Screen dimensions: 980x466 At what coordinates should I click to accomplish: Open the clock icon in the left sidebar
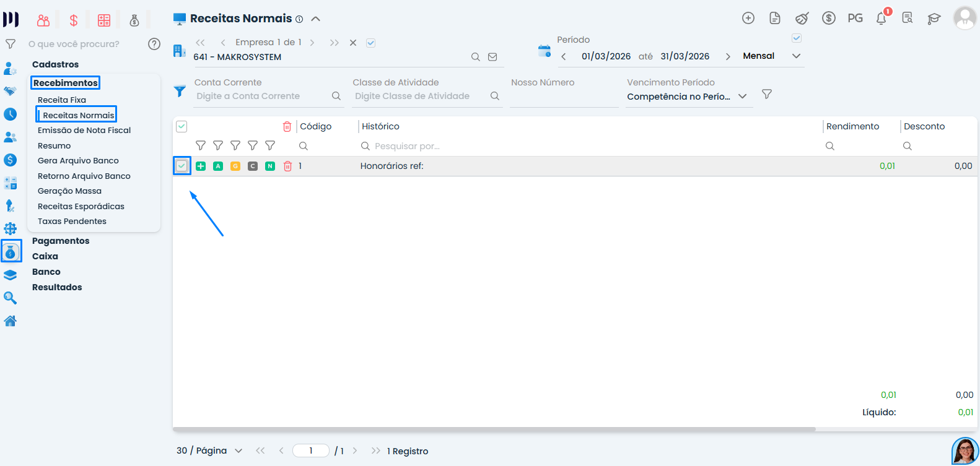(11, 114)
